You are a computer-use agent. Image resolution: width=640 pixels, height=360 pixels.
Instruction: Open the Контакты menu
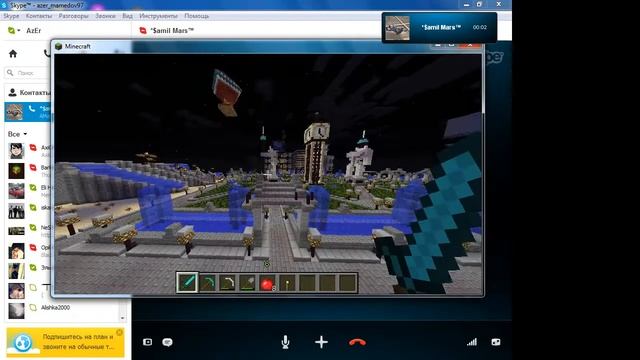[39, 16]
